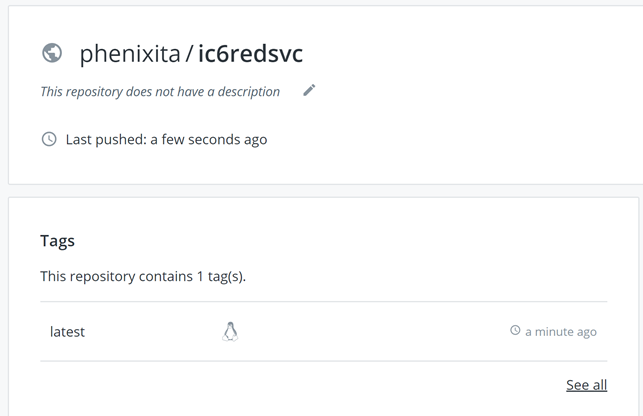Click the Linux penguin OS icon
Screen dimensions: 643x416
pyautogui.click(x=230, y=332)
